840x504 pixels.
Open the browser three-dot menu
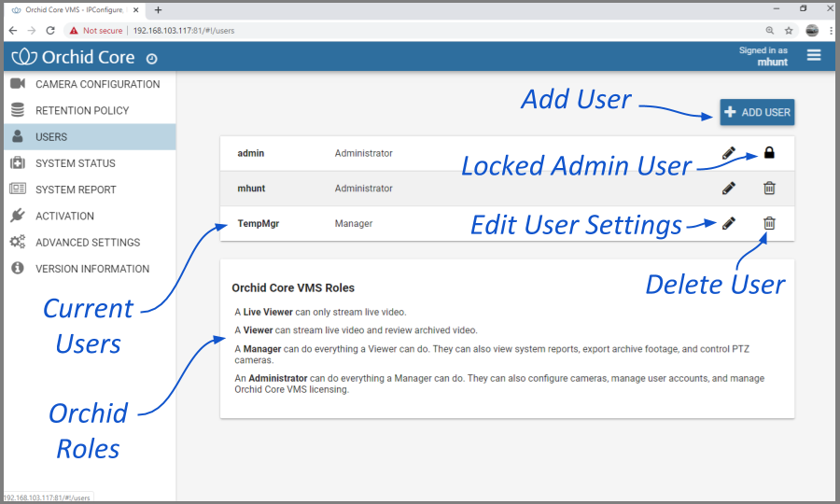tap(831, 31)
